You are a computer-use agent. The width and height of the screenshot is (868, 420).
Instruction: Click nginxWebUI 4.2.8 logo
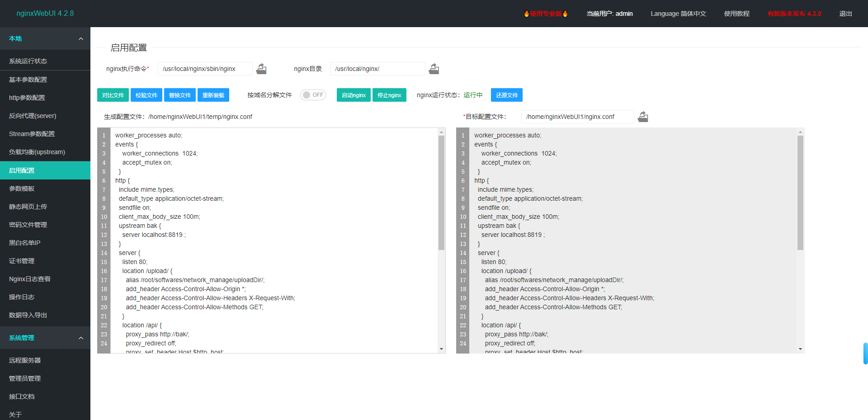click(45, 13)
